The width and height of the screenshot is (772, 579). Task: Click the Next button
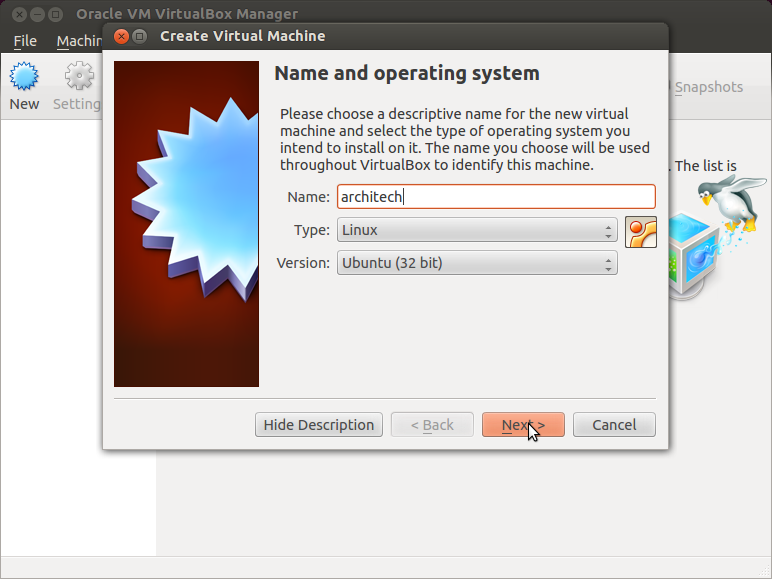click(523, 424)
